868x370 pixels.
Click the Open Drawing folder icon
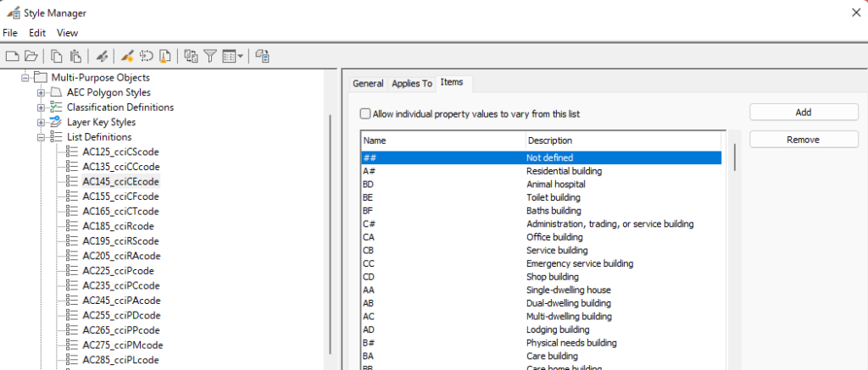31,56
